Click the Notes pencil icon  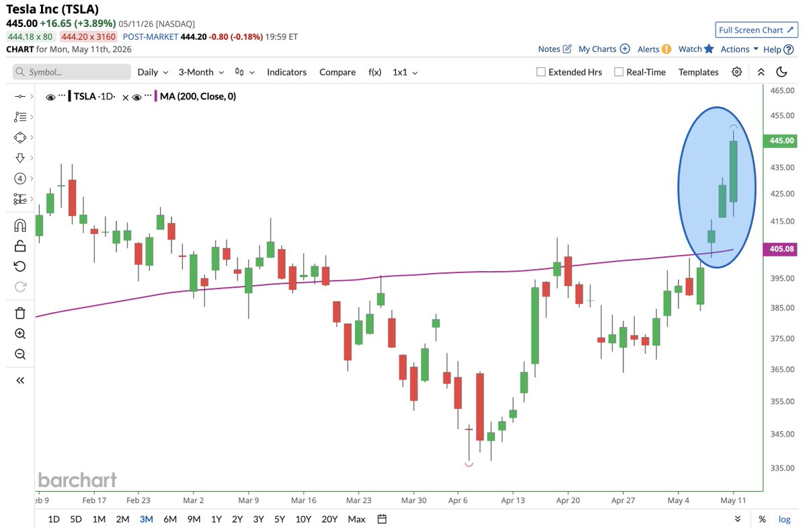(567, 49)
